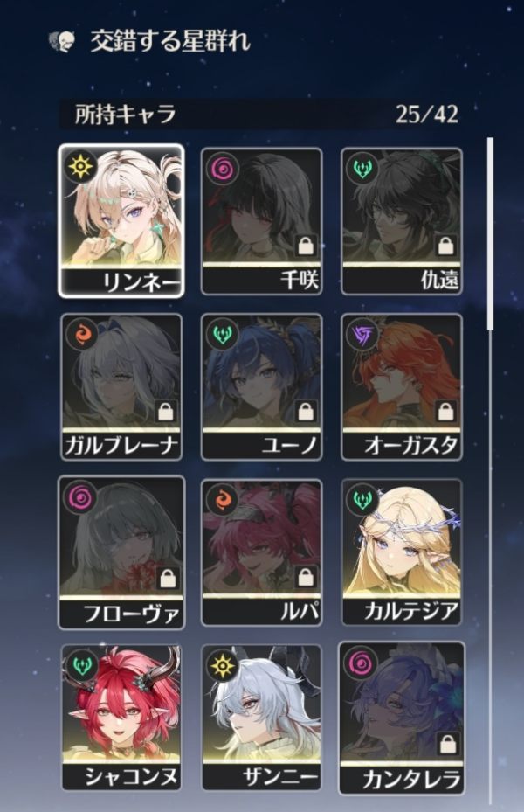Click the fire element icon on ガルブレーナ
The image size is (524, 812).
click(82, 334)
